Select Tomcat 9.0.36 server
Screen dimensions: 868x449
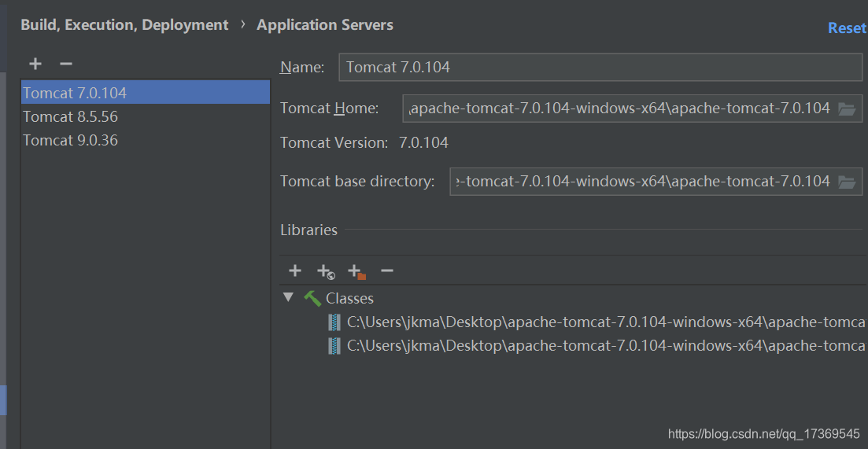click(146, 141)
